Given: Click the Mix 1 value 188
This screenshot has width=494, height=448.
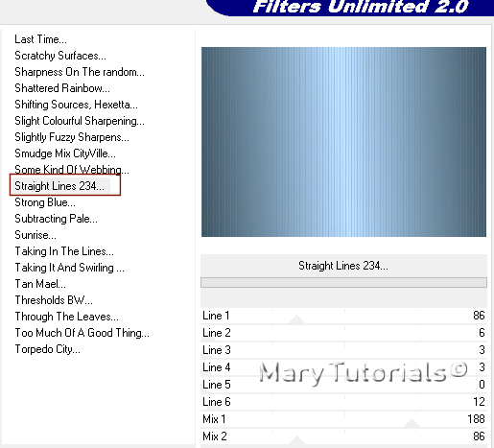Looking at the screenshot, I should (x=476, y=419).
